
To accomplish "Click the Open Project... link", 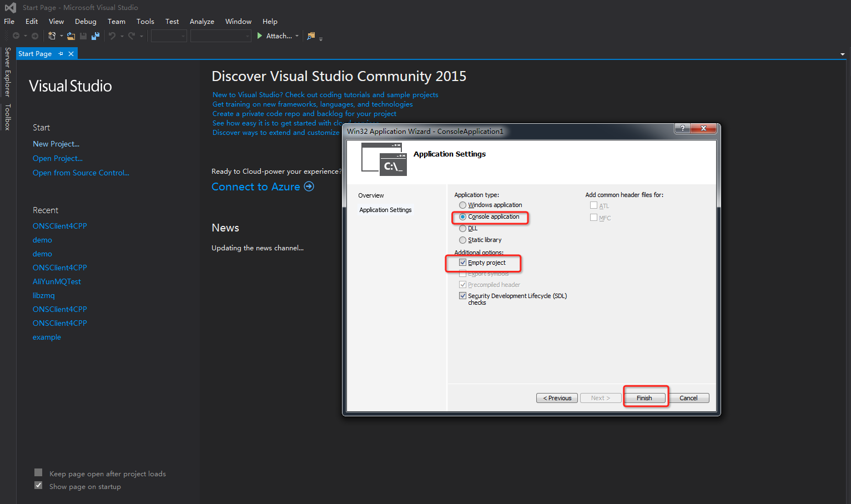I will tap(58, 158).
